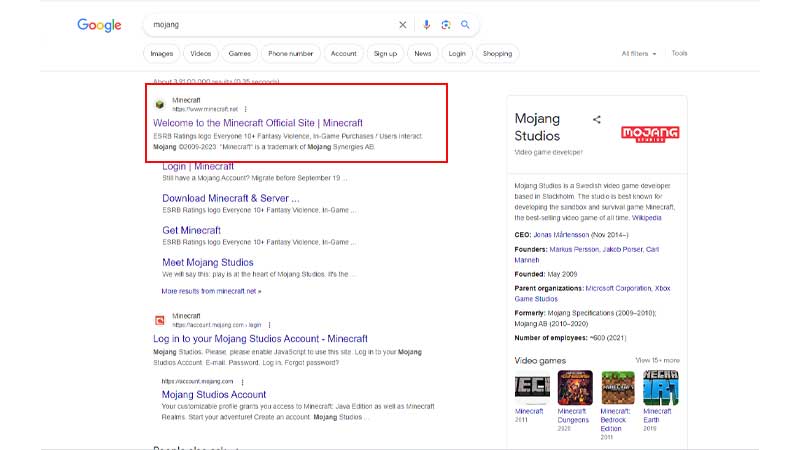Click the Mojang Studios red logo

[x=650, y=134]
